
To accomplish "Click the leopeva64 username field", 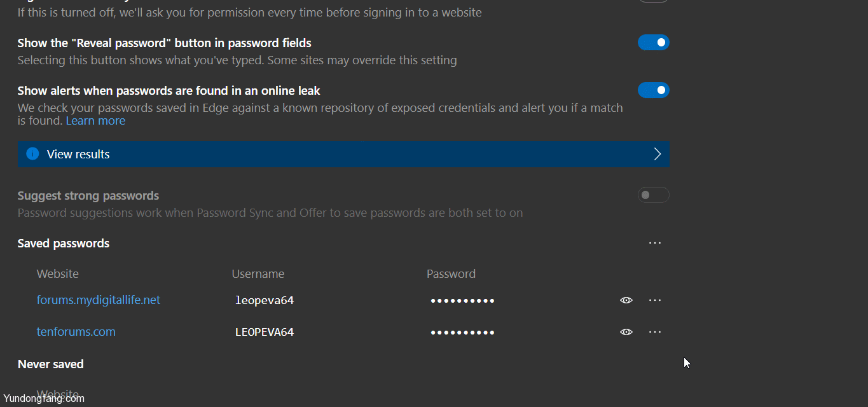I will [x=265, y=300].
